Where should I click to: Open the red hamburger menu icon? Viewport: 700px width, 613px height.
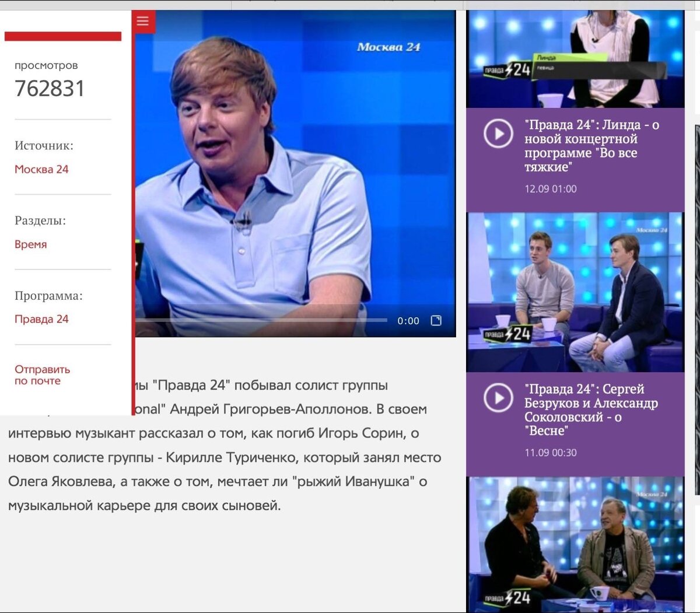point(143,22)
